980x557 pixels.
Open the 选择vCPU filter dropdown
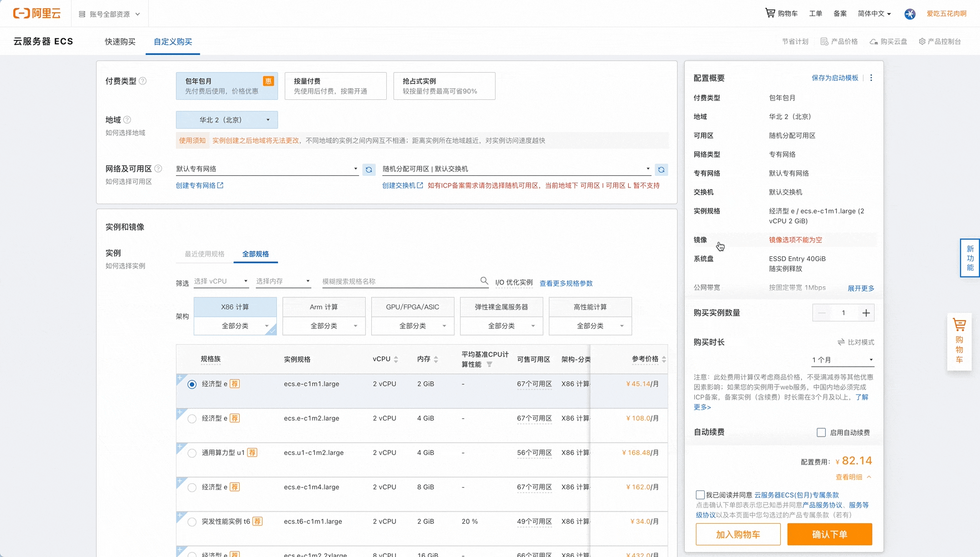[221, 281]
